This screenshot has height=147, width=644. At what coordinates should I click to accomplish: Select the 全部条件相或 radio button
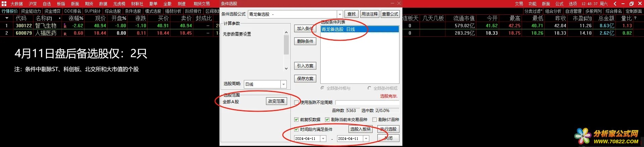pyautogui.click(x=369, y=88)
